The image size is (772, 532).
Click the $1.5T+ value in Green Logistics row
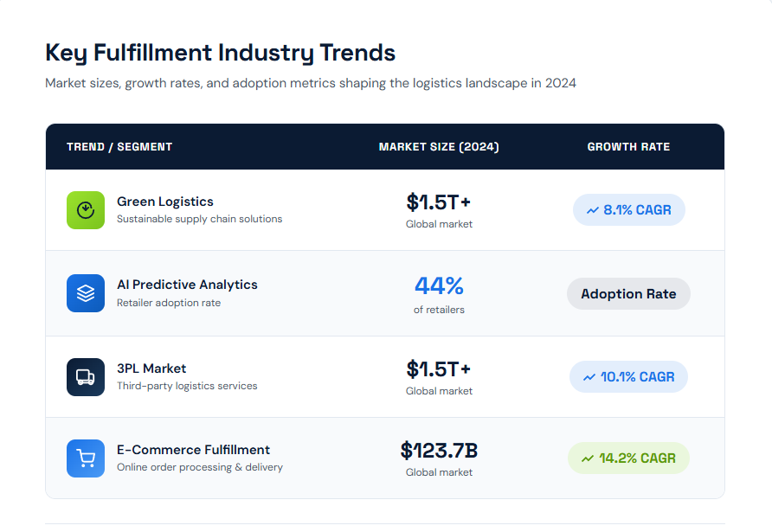[439, 202]
